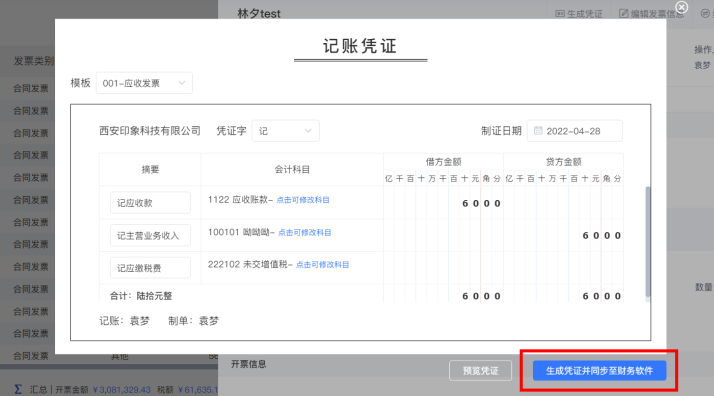Click 编辑发票信息 icon in background toolbar

pyautogui.click(x=623, y=14)
